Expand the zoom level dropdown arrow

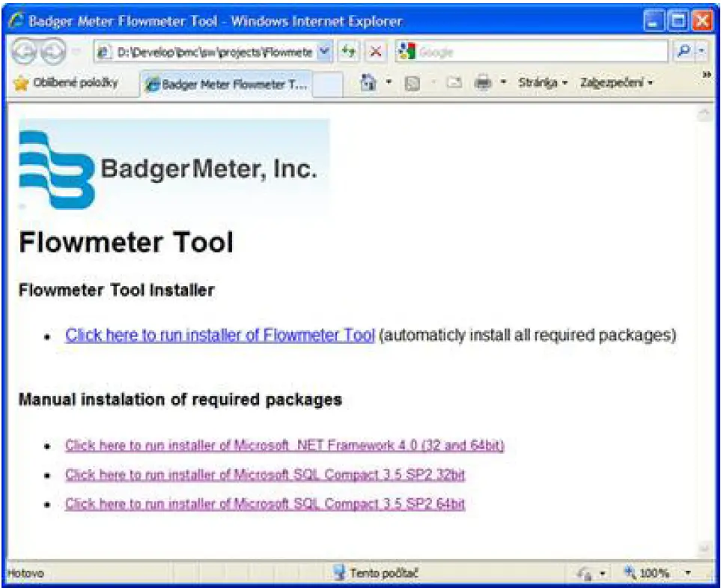click(688, 573)
